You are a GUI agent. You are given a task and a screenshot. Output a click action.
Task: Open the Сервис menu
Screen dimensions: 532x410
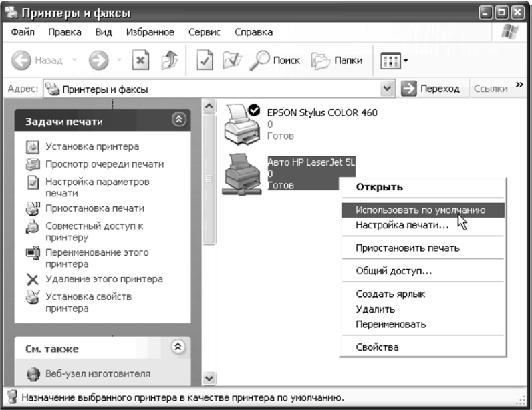205,32
